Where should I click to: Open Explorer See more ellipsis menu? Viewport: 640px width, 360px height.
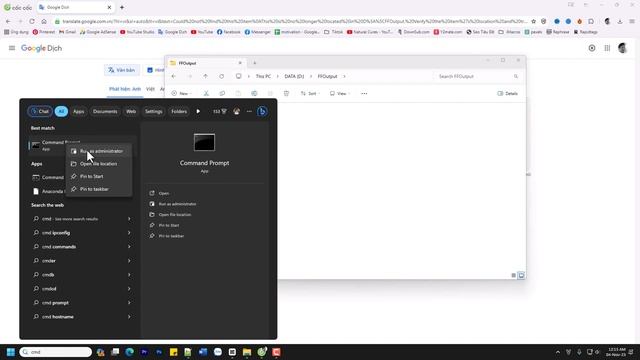point(364,93)
